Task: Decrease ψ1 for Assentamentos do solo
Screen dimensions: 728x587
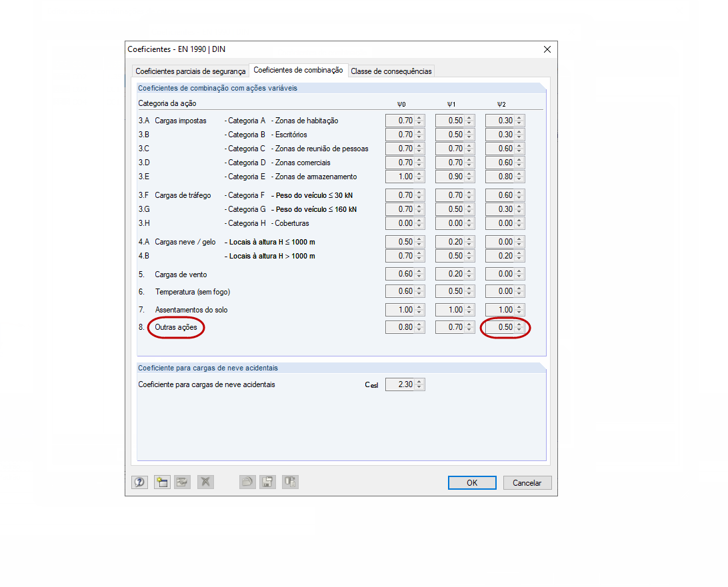Action: point(469,312)
